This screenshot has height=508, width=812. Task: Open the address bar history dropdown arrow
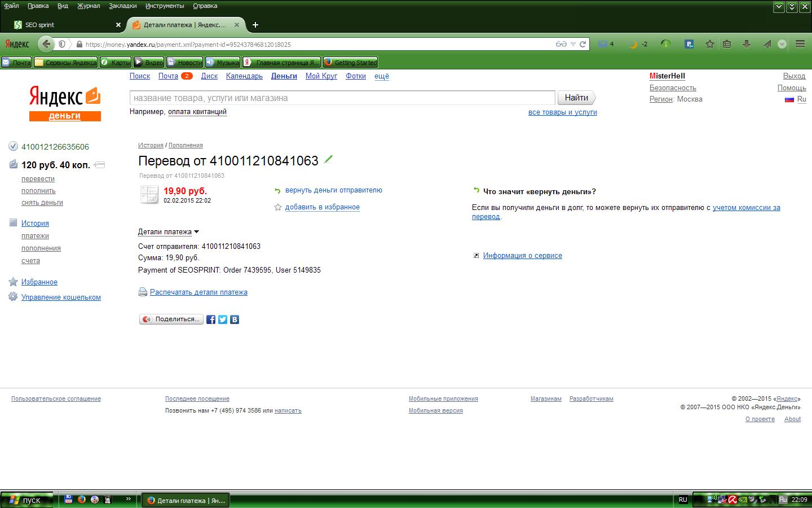573,44
